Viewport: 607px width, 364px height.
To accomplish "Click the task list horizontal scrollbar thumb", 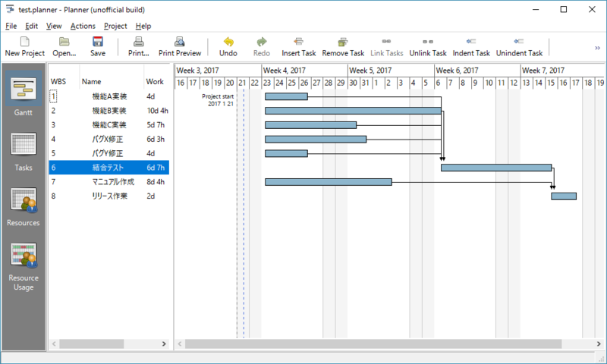I will [x=91, y=344].
